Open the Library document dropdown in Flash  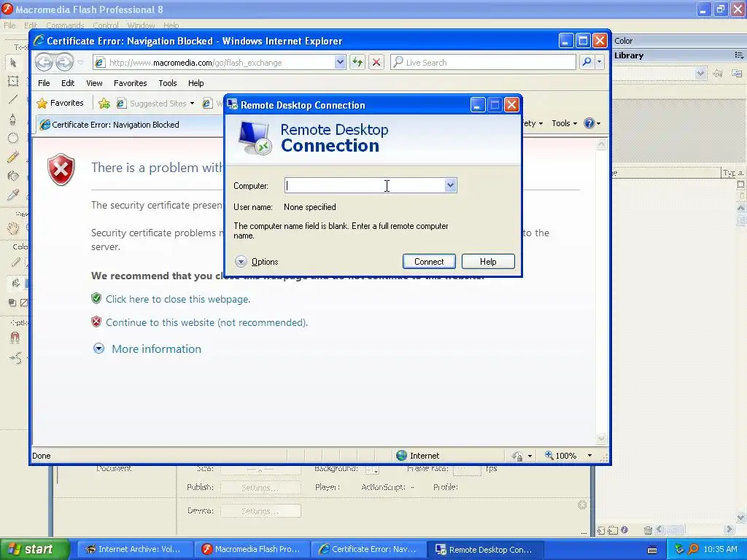700,74
